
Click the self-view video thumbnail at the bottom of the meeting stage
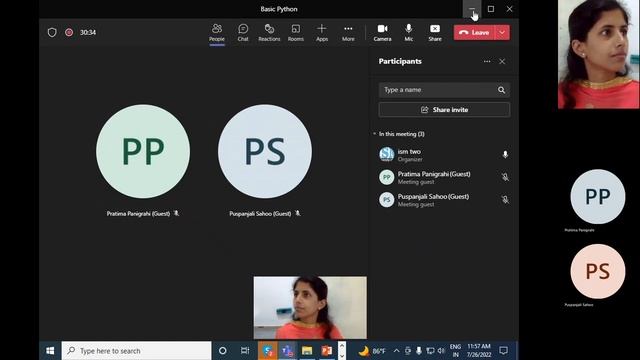(310, 308)
